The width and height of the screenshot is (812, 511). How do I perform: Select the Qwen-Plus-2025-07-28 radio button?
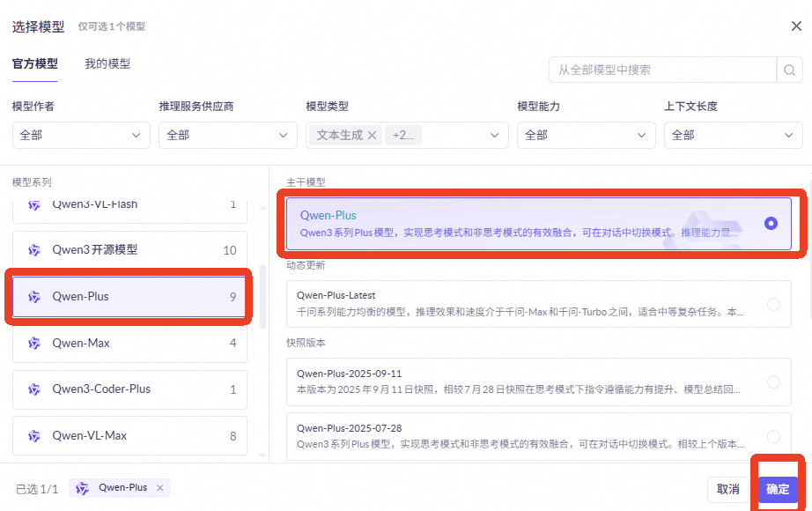tap(773, 436)
